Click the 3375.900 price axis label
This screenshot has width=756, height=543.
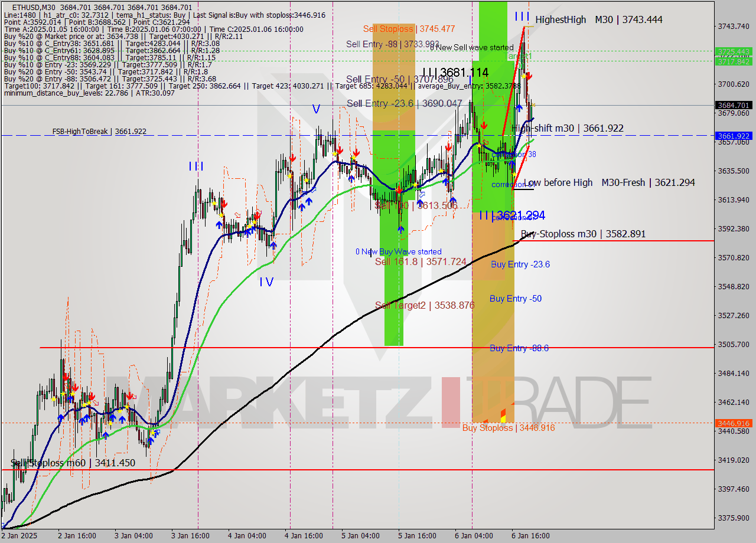(x=733, y=518)
